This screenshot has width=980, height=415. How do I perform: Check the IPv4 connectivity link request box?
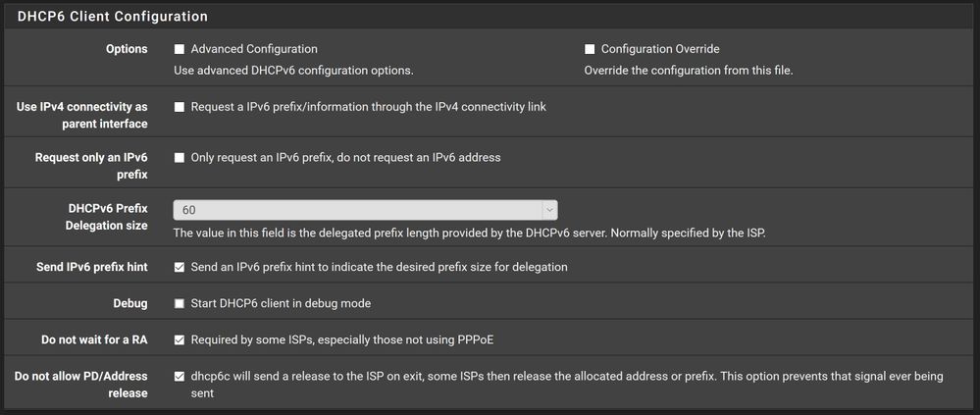pyautogui.click(x=180, y=107)
